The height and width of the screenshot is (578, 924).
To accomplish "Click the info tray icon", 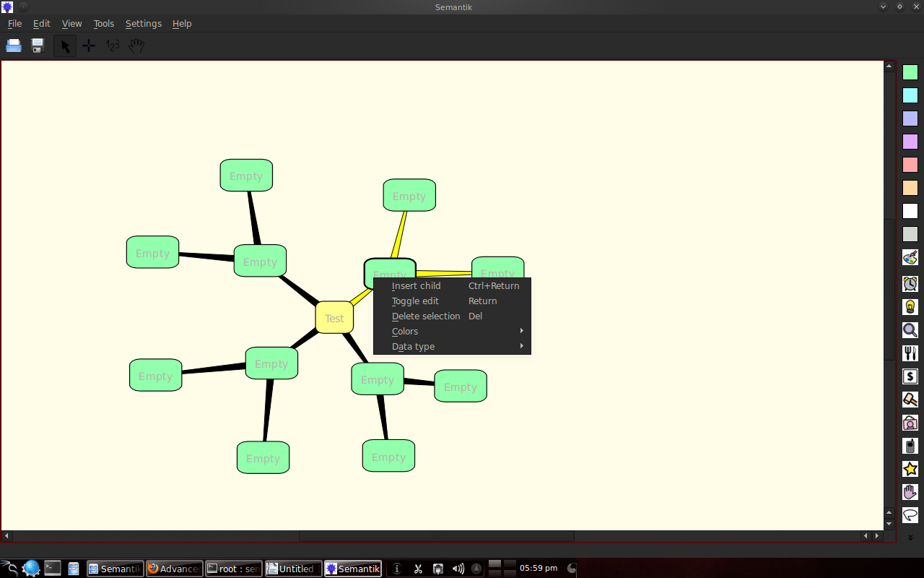I will pyautogui.click(x=397, y=569).
